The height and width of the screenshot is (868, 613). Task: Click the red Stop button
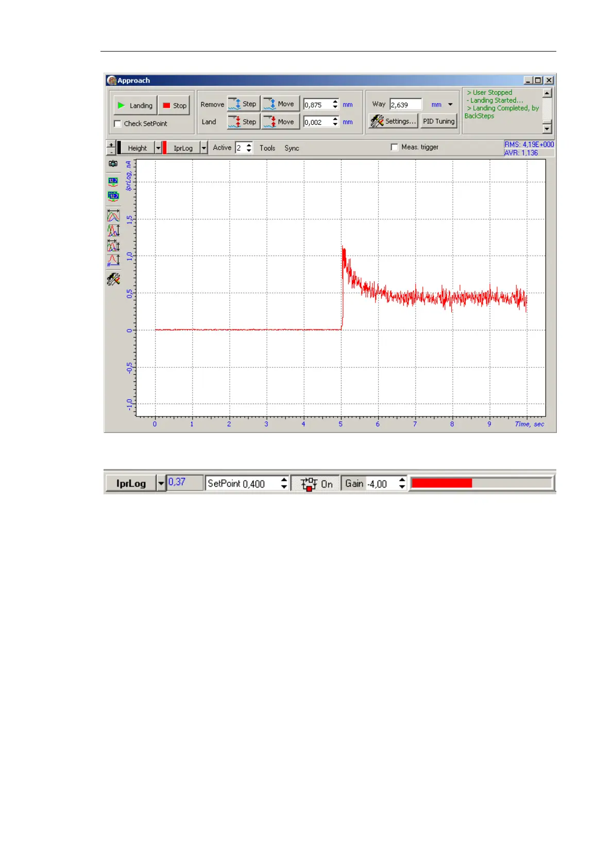pos(174,105)
